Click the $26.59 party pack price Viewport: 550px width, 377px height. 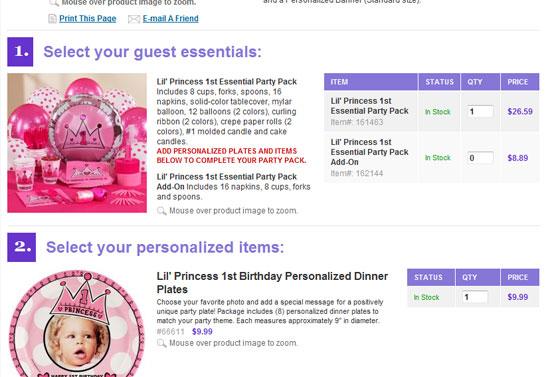click(x=520, y=112)
